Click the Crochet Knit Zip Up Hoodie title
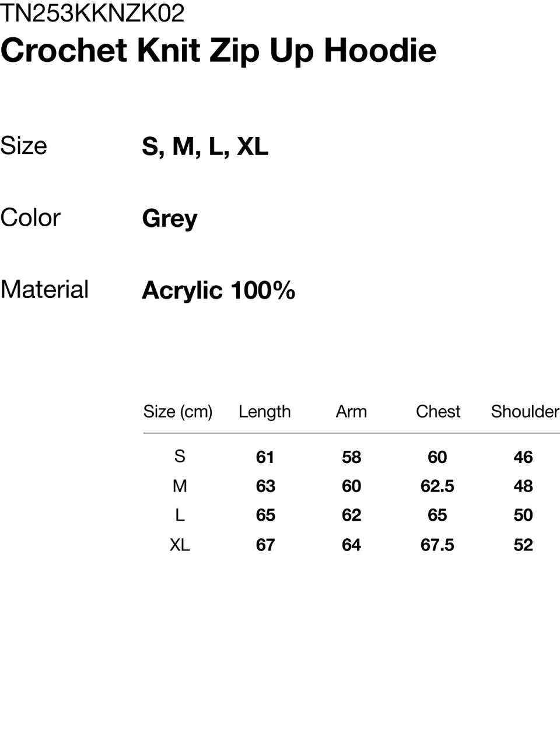This screenshot has height=747, width=560. tap(218, 50)
